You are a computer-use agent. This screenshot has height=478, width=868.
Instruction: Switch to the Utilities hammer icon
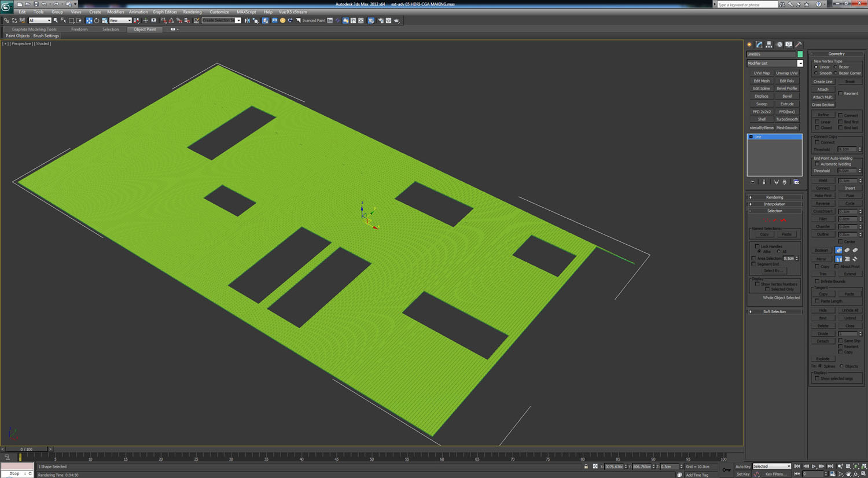[799, 45]
